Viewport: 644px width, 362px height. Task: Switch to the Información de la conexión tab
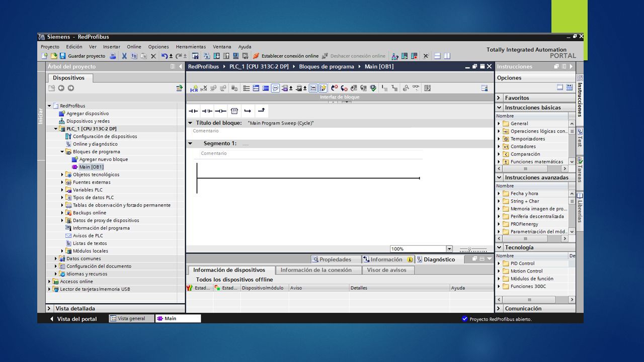[x=316, y=270]
